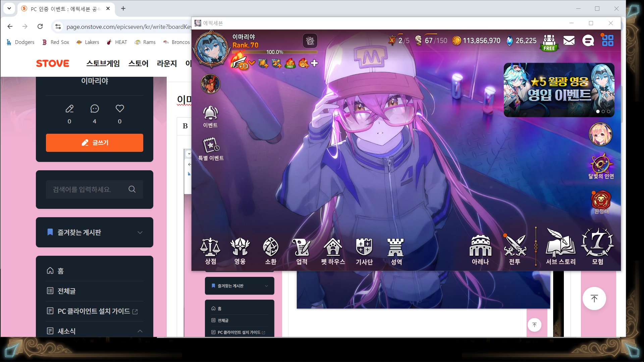Viewport: 644px width, 362px height.
Task: Open the ★5 월광 영웅 영입 이벤트 banner
Action: tap(559, 90)
